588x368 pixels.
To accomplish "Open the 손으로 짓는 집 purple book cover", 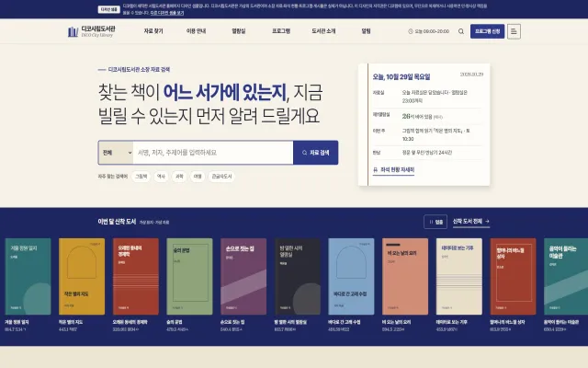I will click(243, 276).
